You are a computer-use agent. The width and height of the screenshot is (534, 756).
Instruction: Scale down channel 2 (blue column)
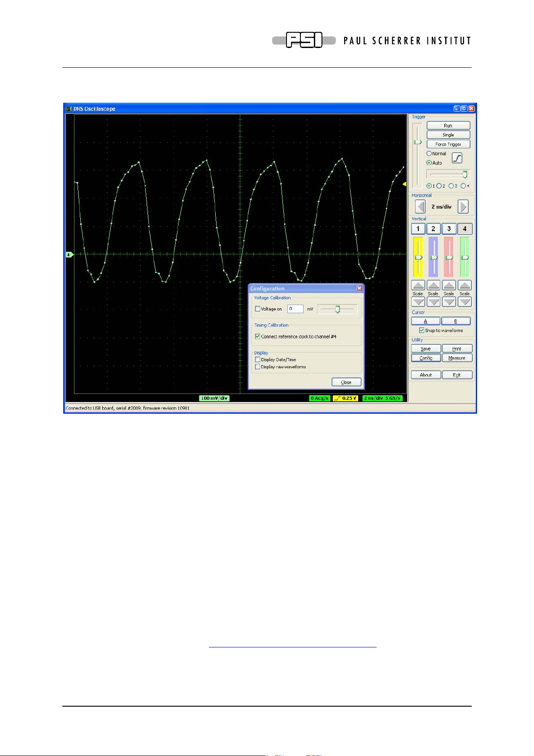[x=434, y=302]
